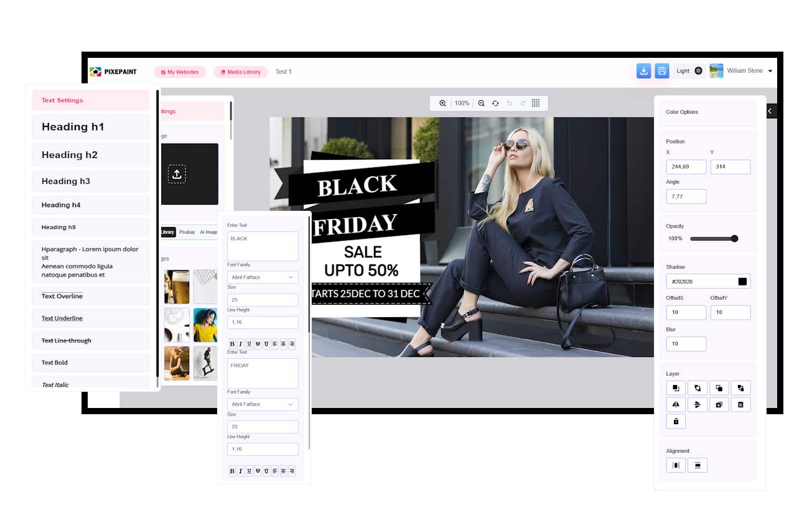Screen dimensions: 812x505
Task: Click the Angle input field
Action: tap(686, 197)
